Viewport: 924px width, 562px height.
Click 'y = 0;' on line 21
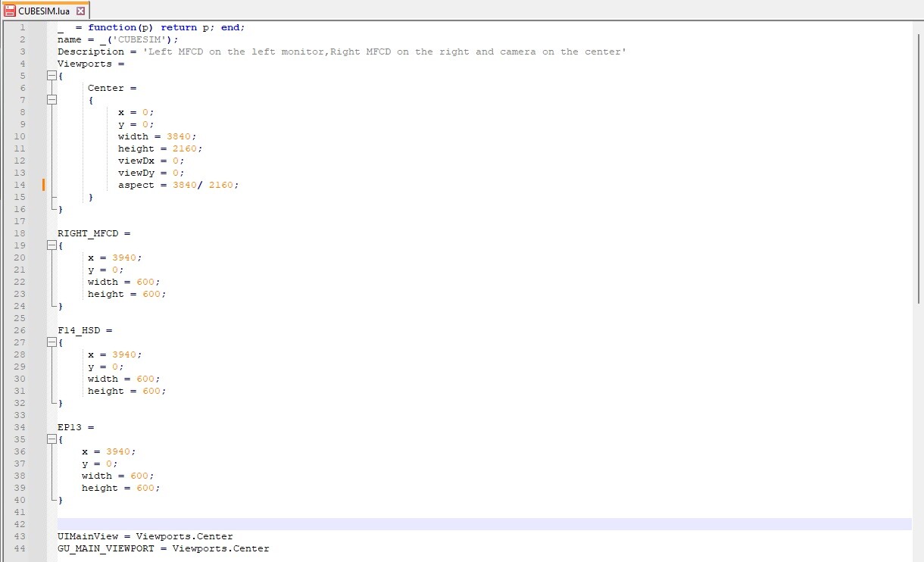(105, 270)
